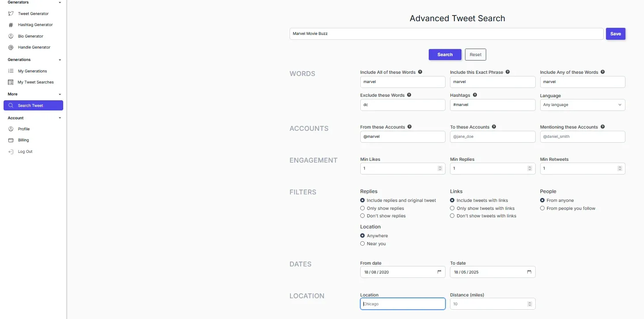Click the Save button

click(615, 34)
